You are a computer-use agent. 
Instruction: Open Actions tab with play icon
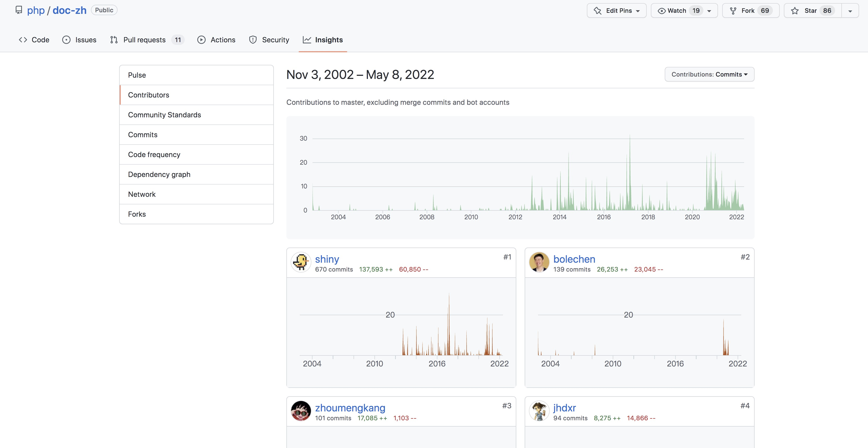[216, 40]
